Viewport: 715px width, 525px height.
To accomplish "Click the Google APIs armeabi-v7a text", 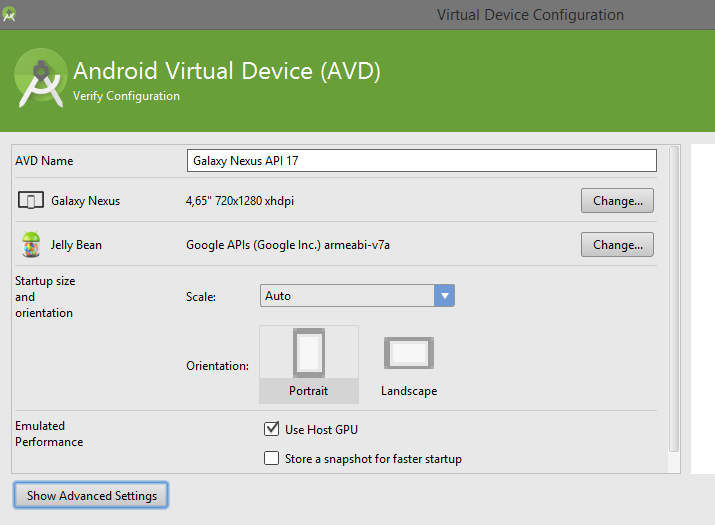I will click(288, 245).
